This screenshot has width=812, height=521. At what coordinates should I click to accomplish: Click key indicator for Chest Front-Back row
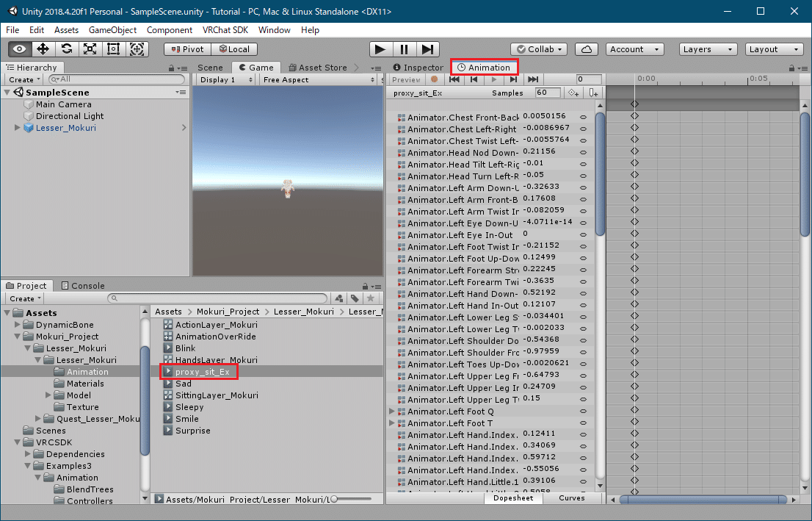pos(583,117)
